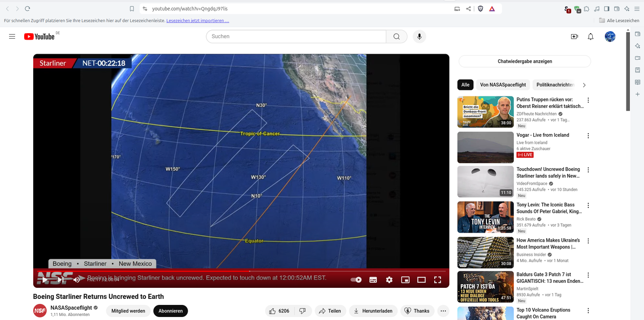This screenshot has height=320, width=644.
Task: Click Chatwiedergabe anzeigen button
Action: [525, 61]
